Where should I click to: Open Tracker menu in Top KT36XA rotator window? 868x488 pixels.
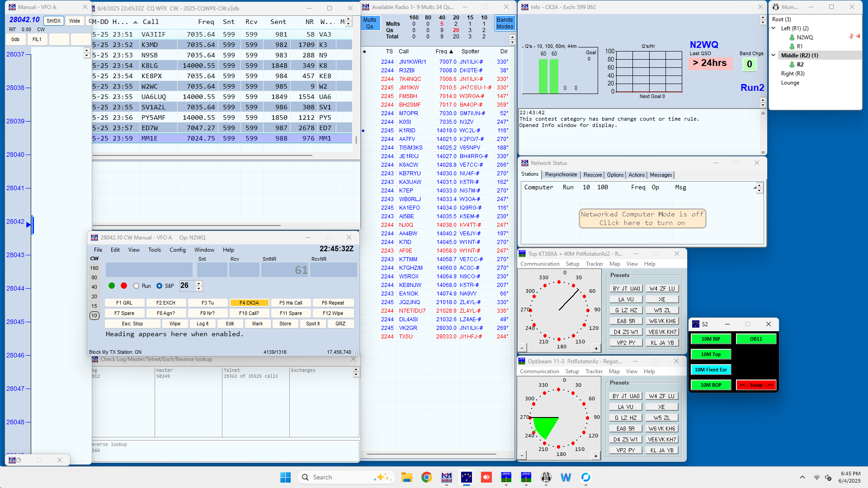[594, 264]
